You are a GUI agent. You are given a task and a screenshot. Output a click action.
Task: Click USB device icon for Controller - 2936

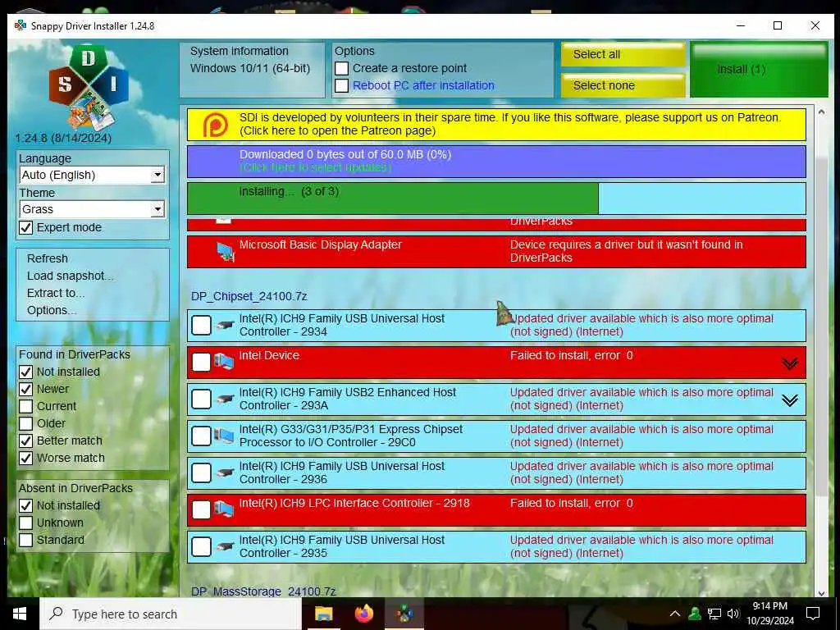[226, 472]
